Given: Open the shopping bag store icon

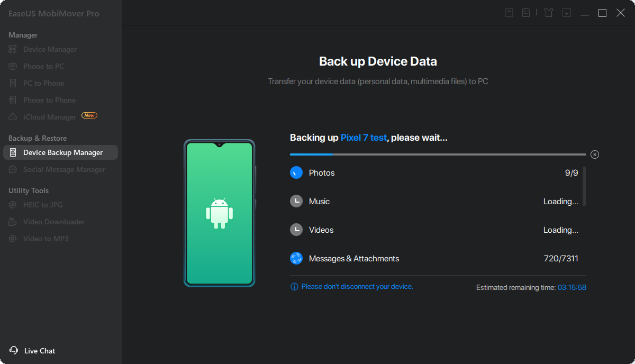Looking at the screenshot, I should coord(509,13).
